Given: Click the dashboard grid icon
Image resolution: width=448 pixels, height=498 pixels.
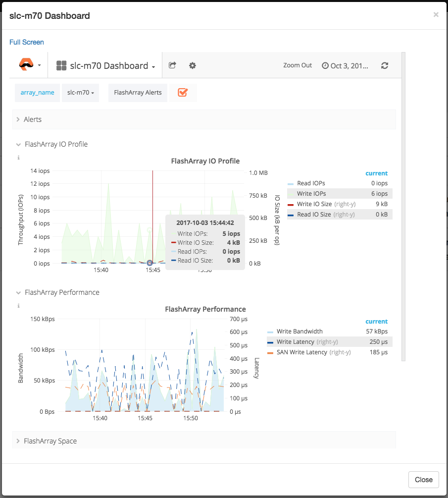Looking at the screenshot, I should [x=61, y=65].
